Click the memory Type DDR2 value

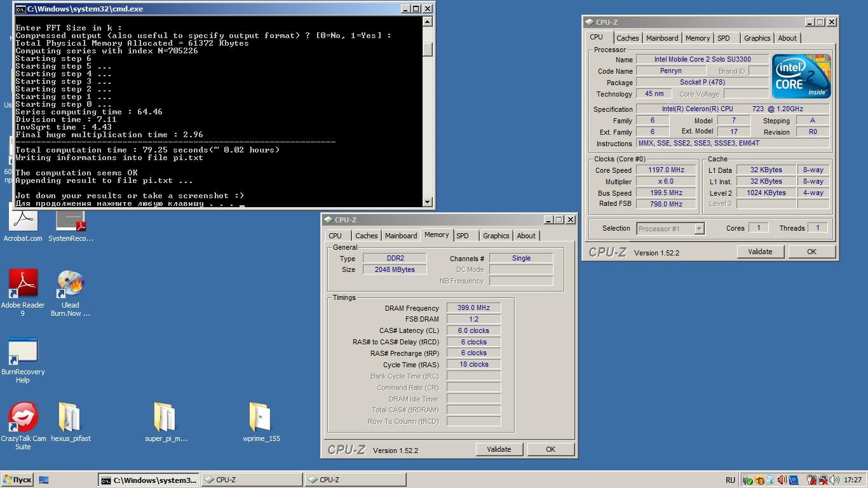(394, 258)
